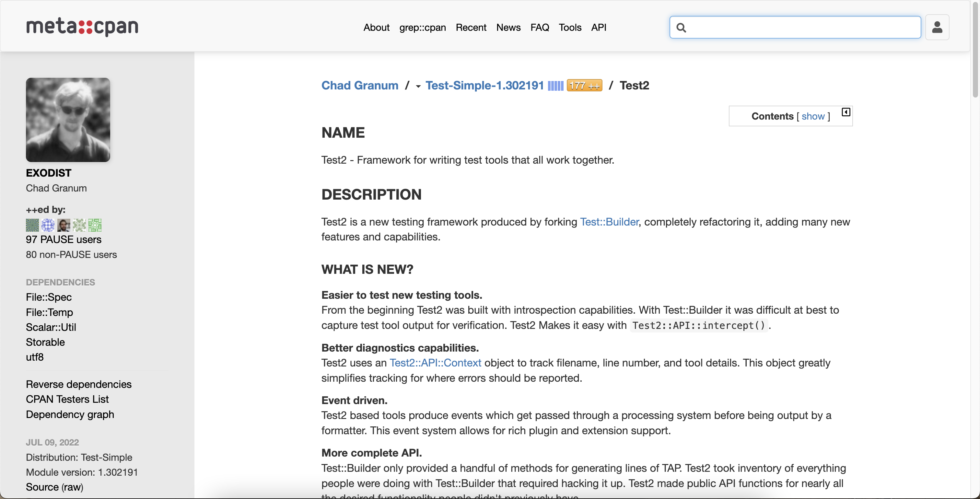Click author Chad Granum's photo
This screenshot has width=980, height=499.
pyautogui.click(x=68, y=120)
